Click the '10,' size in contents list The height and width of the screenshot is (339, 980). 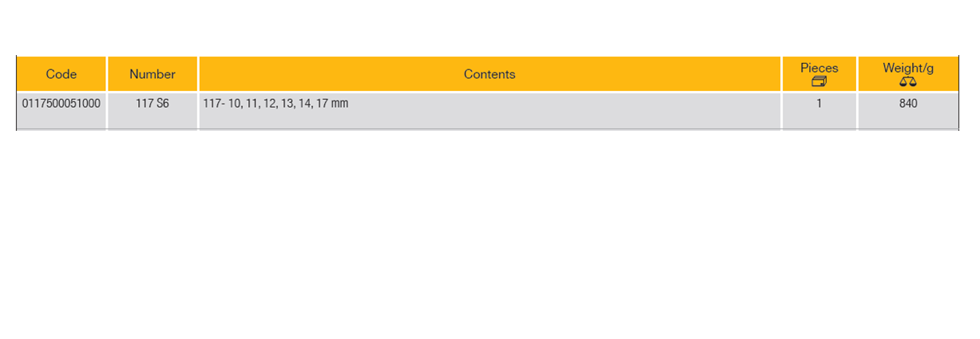coord(236,103)
